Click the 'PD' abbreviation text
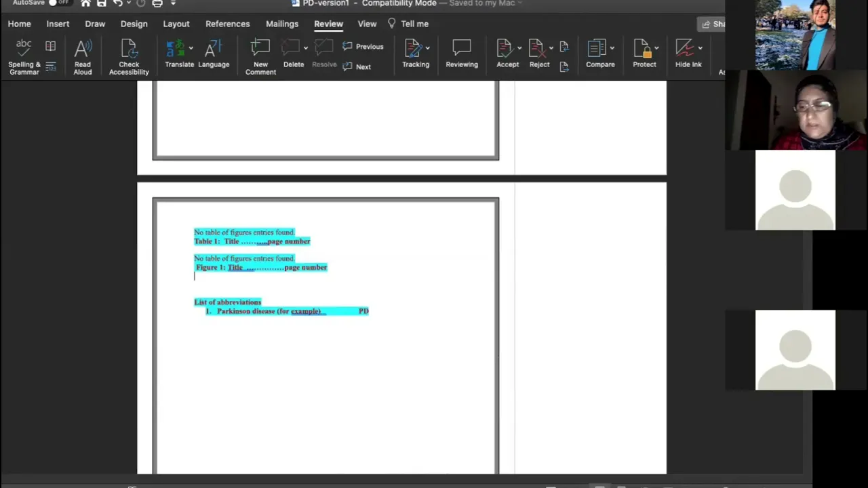868x488 pixels. coord(363,311)
